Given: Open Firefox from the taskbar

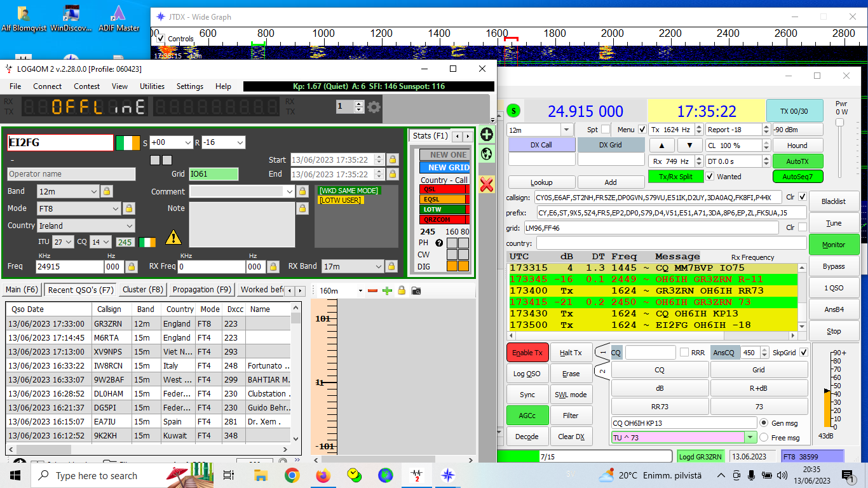Looking at the screenshot, I should [x=323, y=475].
